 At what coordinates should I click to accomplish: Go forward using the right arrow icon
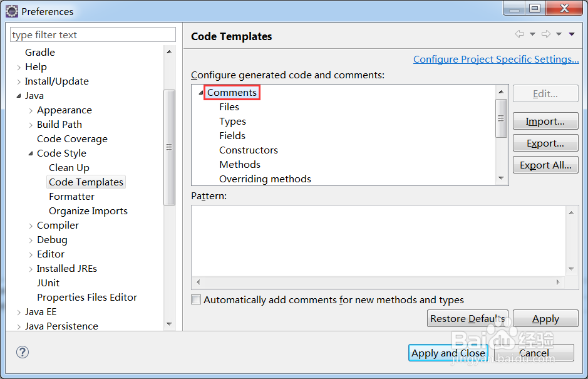click(546, 34)
